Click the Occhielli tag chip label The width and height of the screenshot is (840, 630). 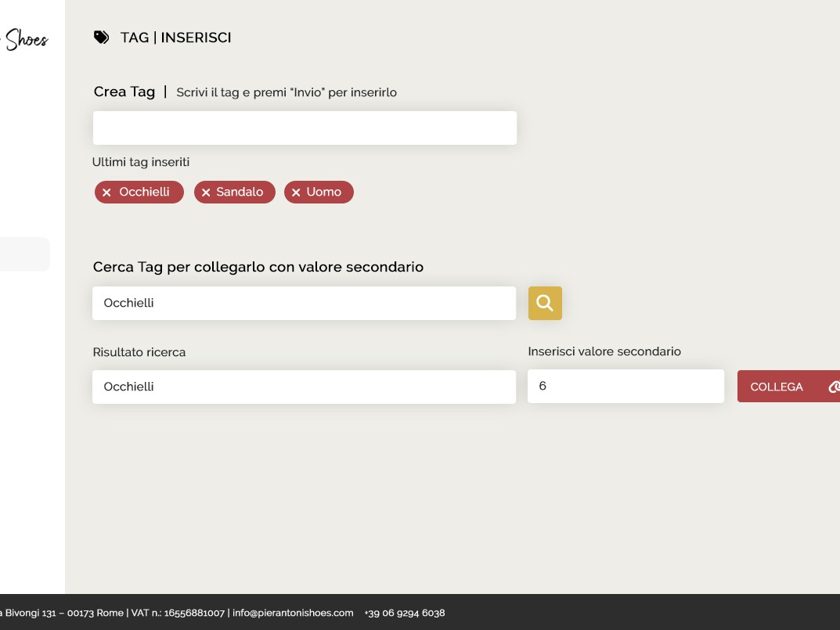(x=145, y=192)
